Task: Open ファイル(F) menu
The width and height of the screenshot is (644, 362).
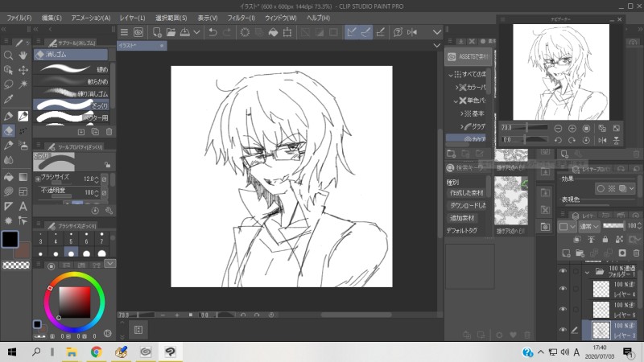Action: tap(19, 18)
